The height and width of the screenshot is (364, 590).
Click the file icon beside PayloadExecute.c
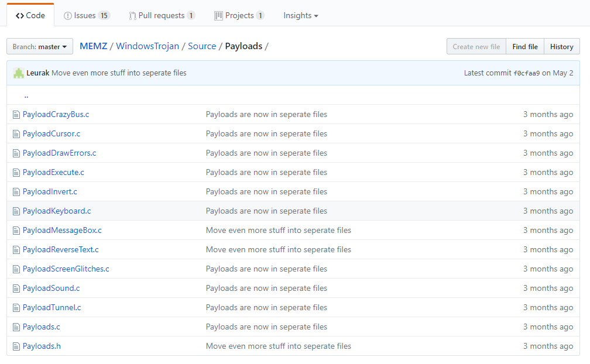click(16, 173)
